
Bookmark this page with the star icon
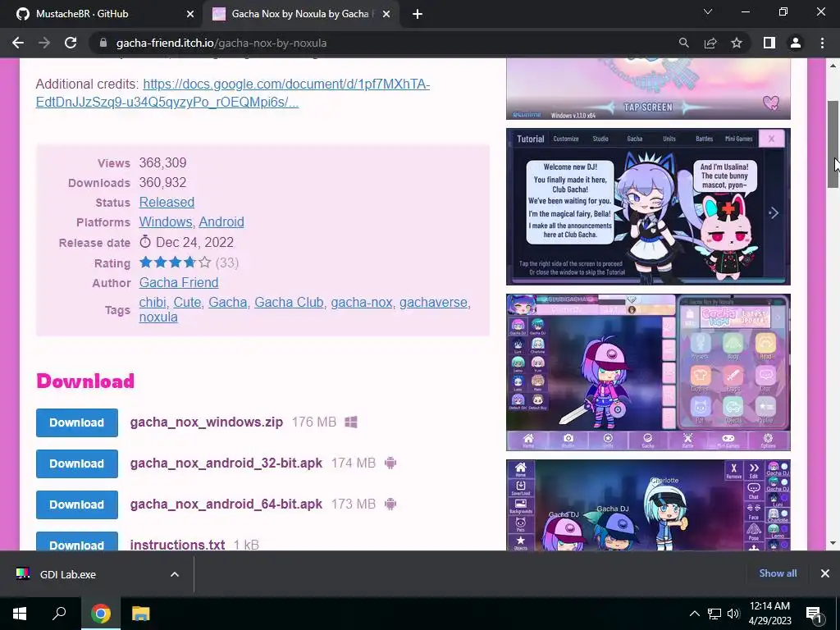737,43
